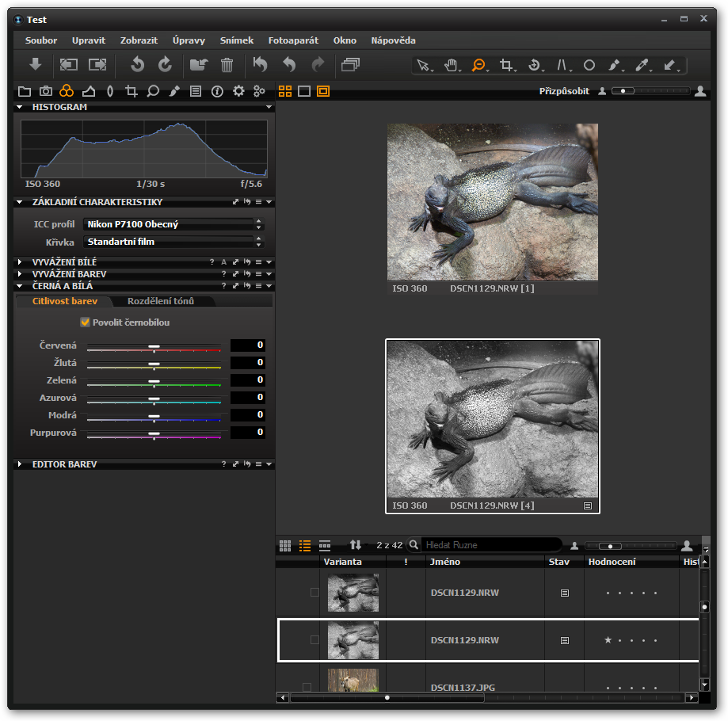Select the crop tool in top toolbar

[506, 65]
